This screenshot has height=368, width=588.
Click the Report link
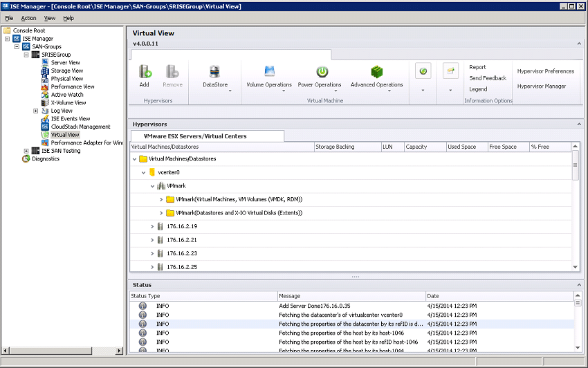[477, 67]
